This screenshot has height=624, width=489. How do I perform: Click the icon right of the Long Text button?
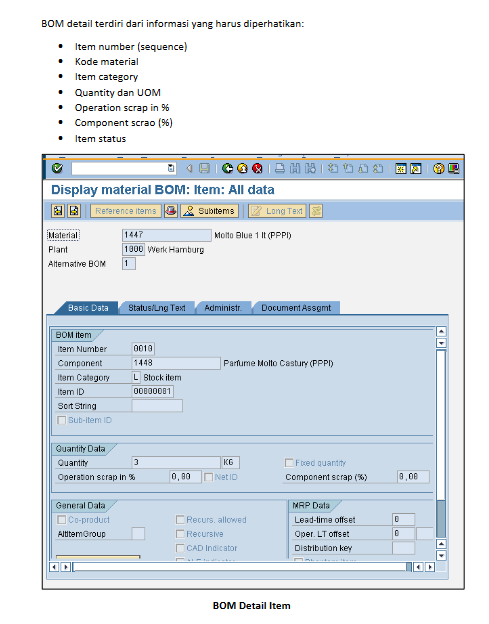coord(316,211)
